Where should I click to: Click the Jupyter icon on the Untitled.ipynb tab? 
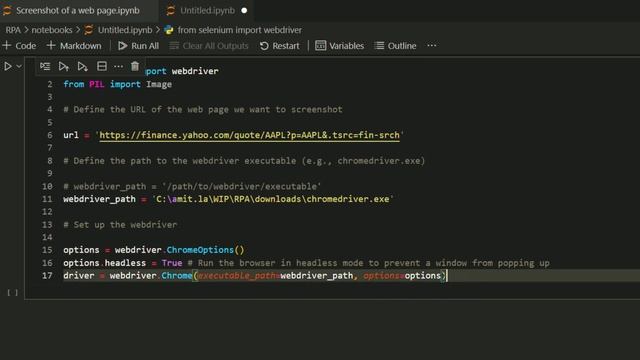(171, 11)
